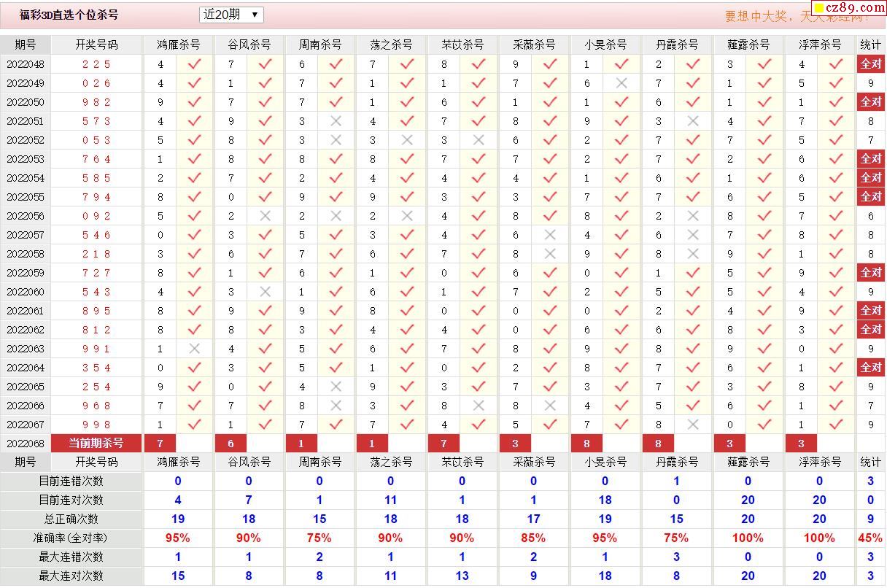Click the check mark for 谷风杀号 in row 2022059
This screenshot has width=887, height=588.
(x=266, y=273)
